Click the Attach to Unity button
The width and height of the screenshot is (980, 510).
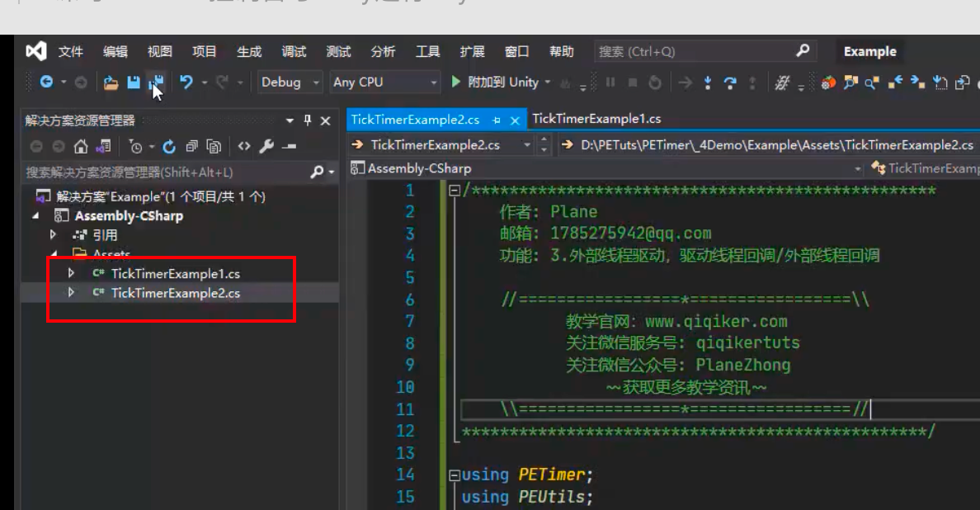tap(494, 82)
